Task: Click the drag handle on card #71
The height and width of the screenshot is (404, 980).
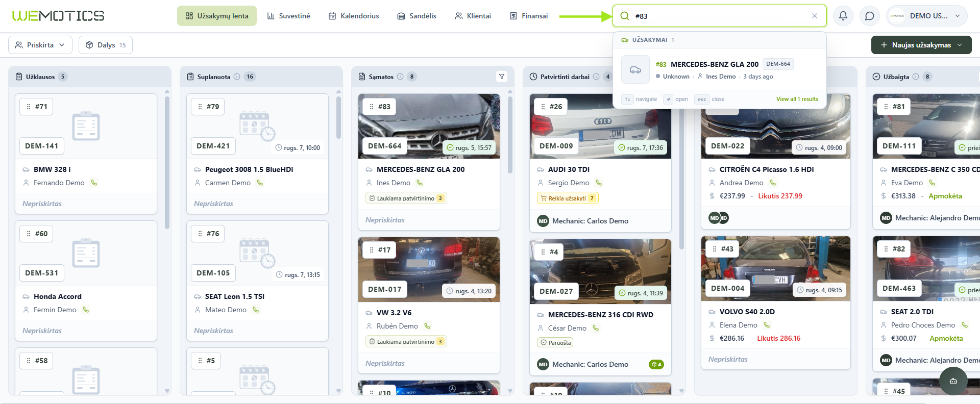Action: (x=29, y=107)
